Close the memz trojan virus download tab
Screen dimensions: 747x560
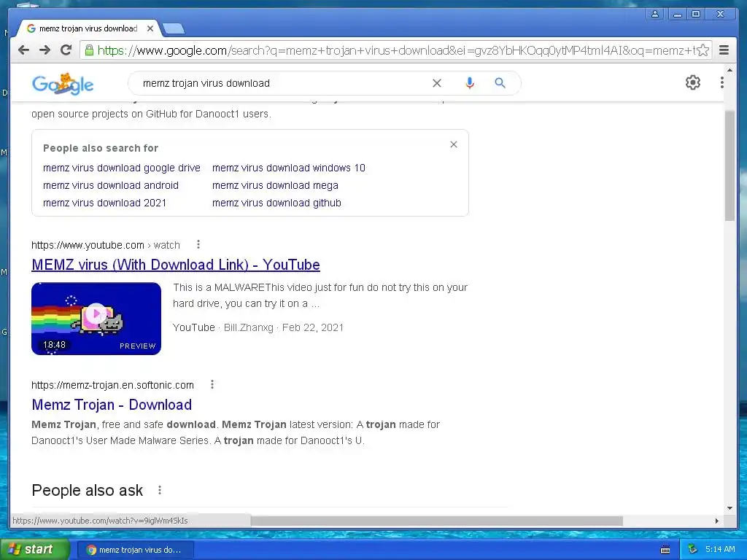click(x=150, y=28)
